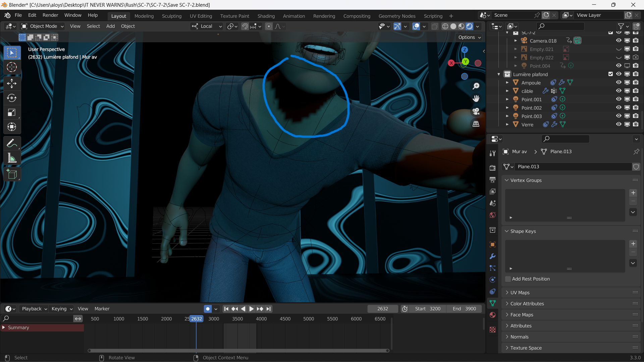644x362 pixels.
Task: Toggle the camera view icon
Action: click(x=476, y=111)
